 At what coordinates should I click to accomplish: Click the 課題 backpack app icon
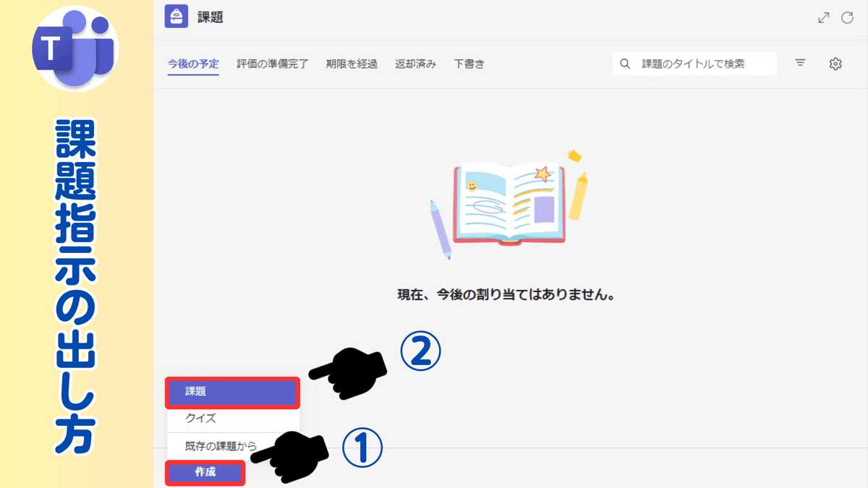(x=176, y=17)
